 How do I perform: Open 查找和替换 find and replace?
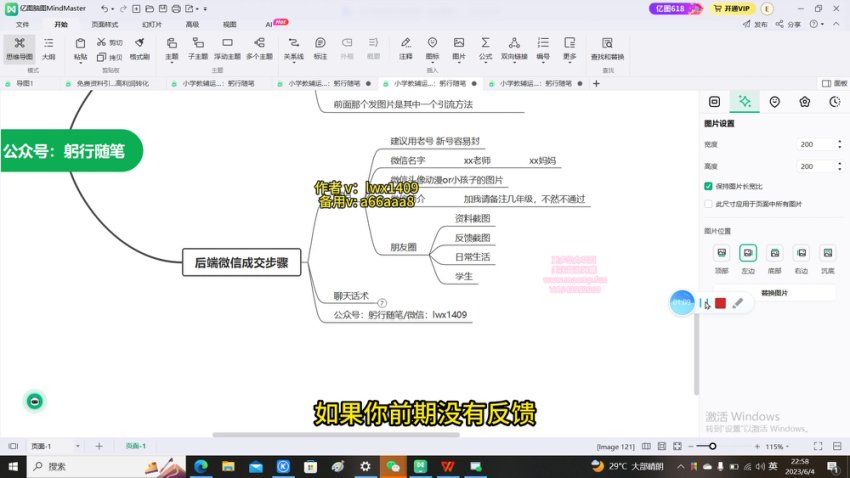pos(607,47)
